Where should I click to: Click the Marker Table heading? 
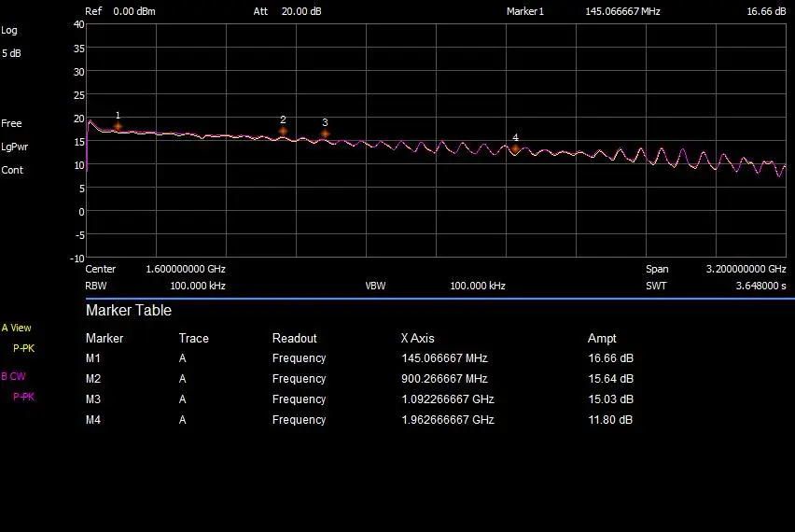[129, 311]
